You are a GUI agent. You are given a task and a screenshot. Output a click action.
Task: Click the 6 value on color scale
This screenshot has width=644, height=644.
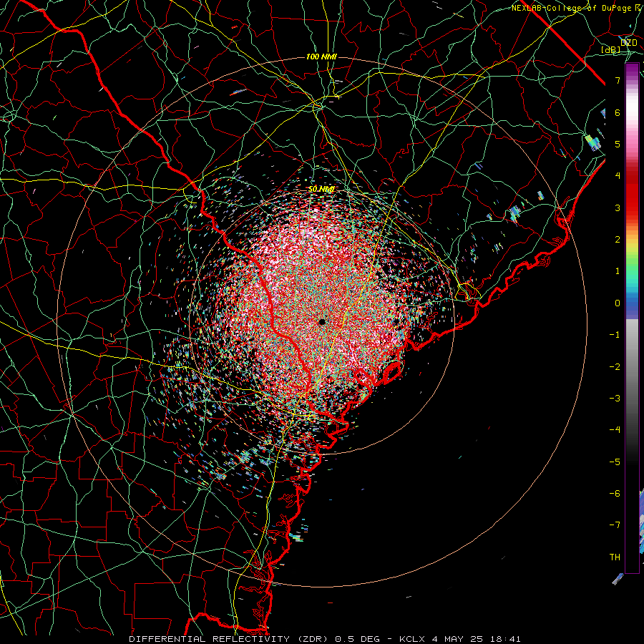618,112
